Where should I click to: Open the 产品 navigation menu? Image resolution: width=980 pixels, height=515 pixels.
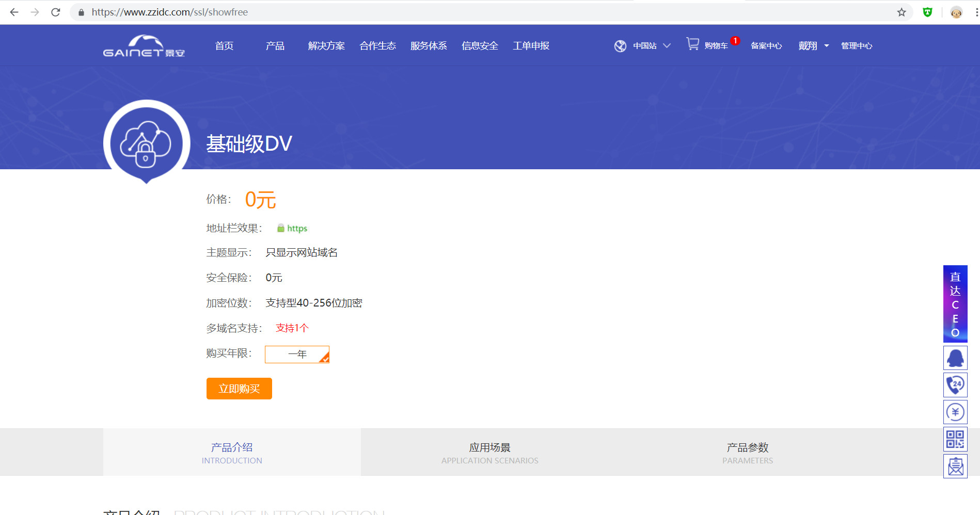coord(275,46)
